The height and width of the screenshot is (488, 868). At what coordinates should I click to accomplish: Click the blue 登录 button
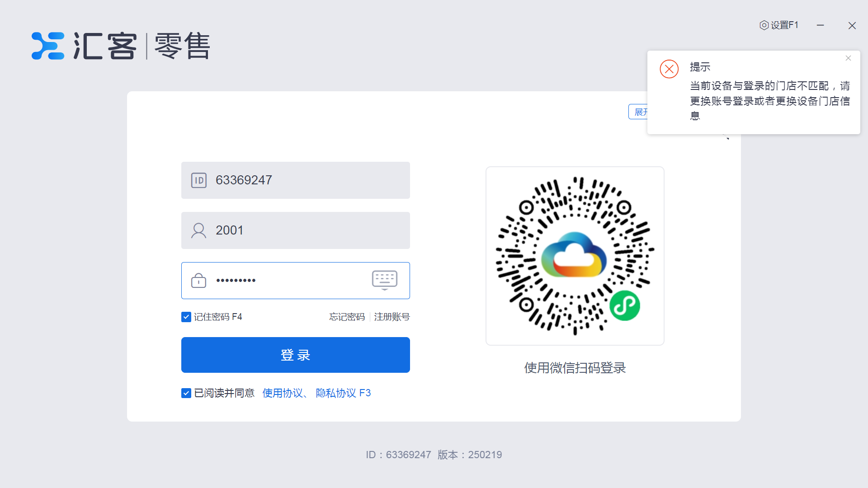tap(296, 355)
